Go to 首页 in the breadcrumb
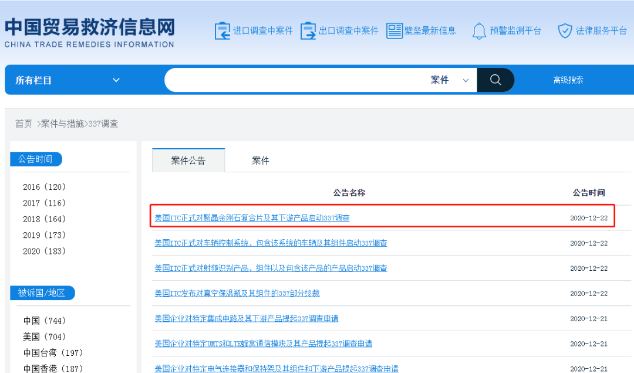The image size is (634, 373). coord(23,124)
